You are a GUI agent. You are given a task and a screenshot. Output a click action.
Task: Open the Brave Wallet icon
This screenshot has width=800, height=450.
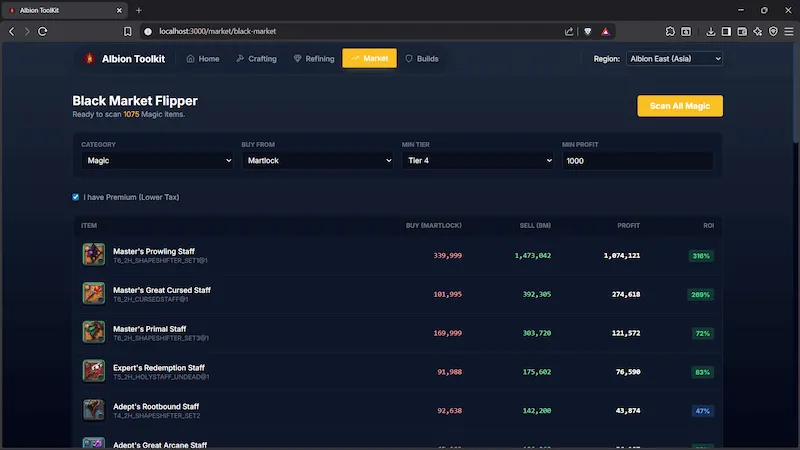tap(742, 32)
